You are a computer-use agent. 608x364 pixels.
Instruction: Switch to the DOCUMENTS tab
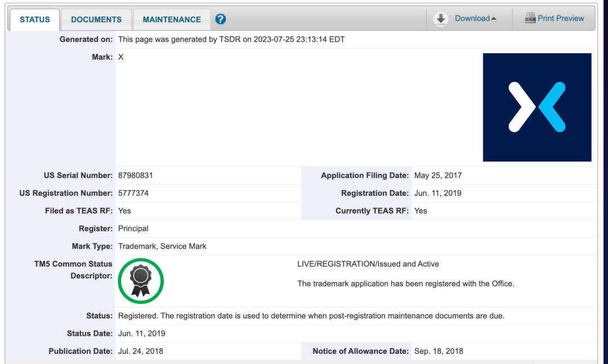coord(96,20)
